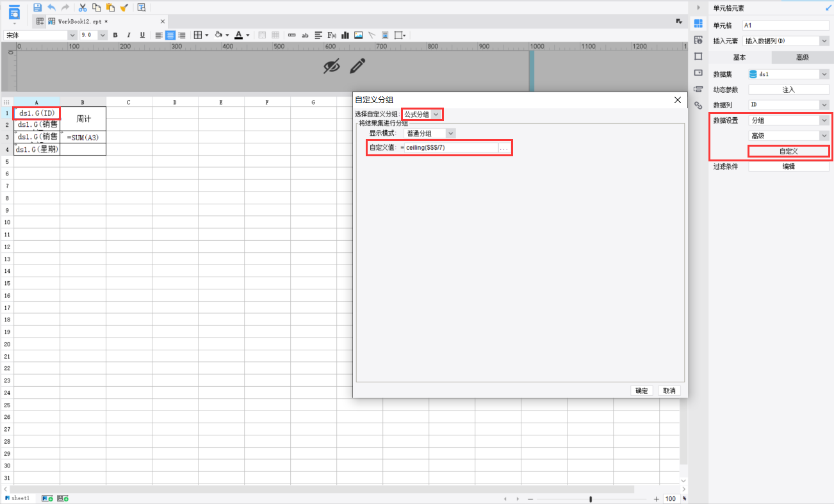Open the floating element dropdown icon
The width and height of the screenshot is (834, 504).
[401, 35]
